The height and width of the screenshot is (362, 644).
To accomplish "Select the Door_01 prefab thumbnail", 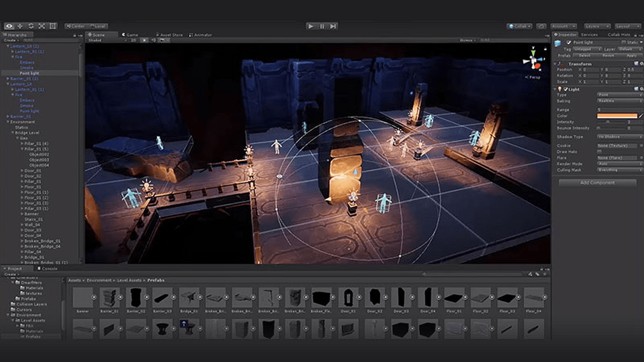I will [x=348, y=298].
